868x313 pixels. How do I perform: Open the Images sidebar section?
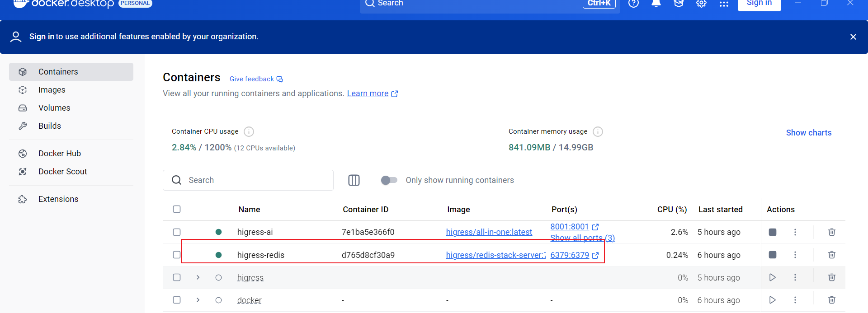(x=71, y=90)
